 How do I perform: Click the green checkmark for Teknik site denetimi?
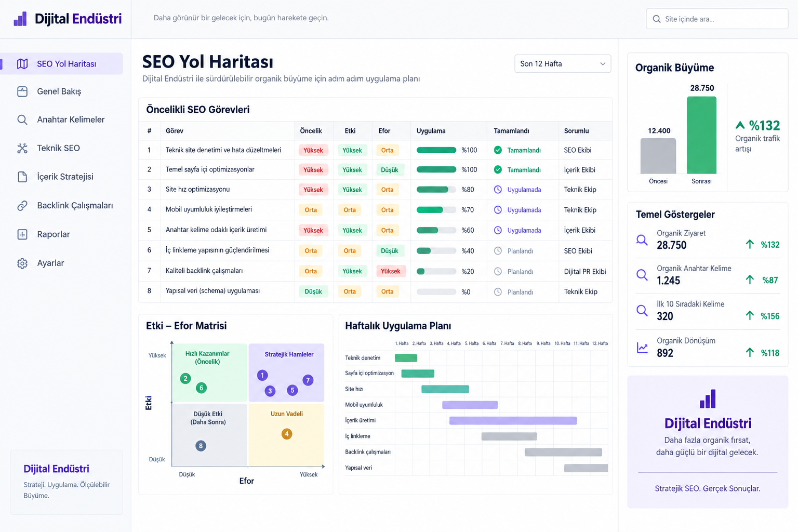(x=498, y=150)
